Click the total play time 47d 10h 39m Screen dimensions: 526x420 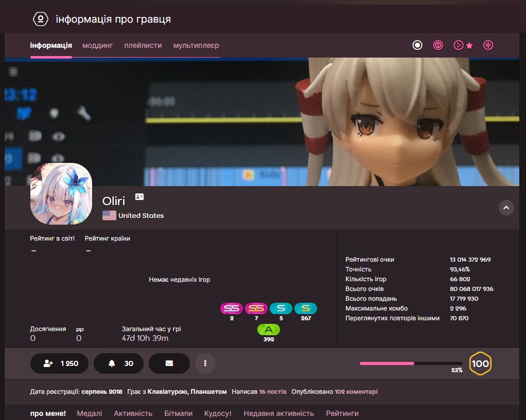coord(145,338)
